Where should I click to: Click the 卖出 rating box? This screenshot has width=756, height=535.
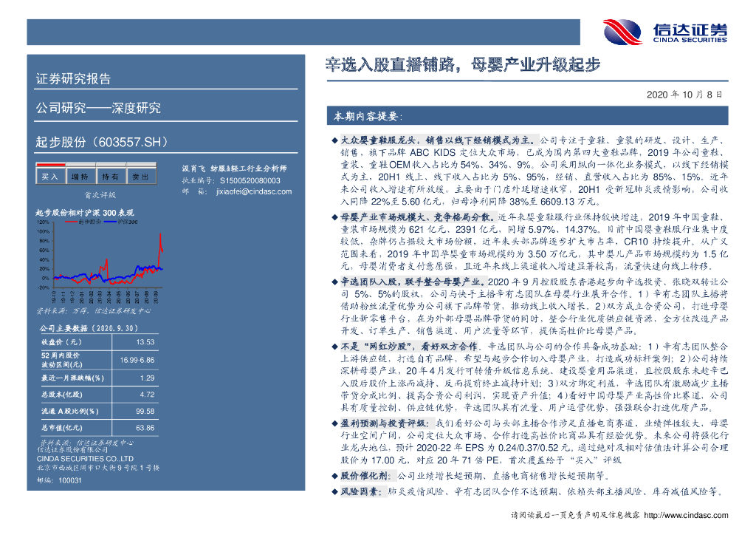(141, 177)
